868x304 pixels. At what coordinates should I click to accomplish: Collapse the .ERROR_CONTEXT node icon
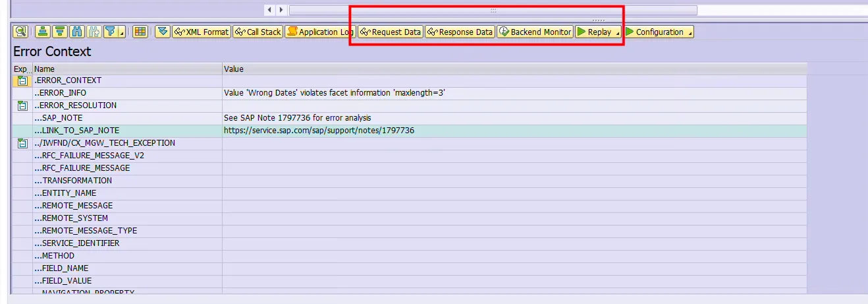pos(22,80)
